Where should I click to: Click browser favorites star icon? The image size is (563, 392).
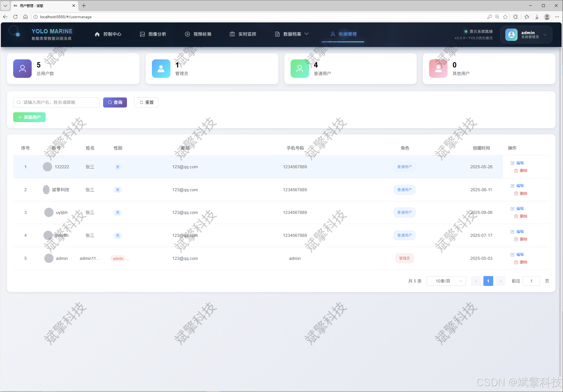(505, 17)
